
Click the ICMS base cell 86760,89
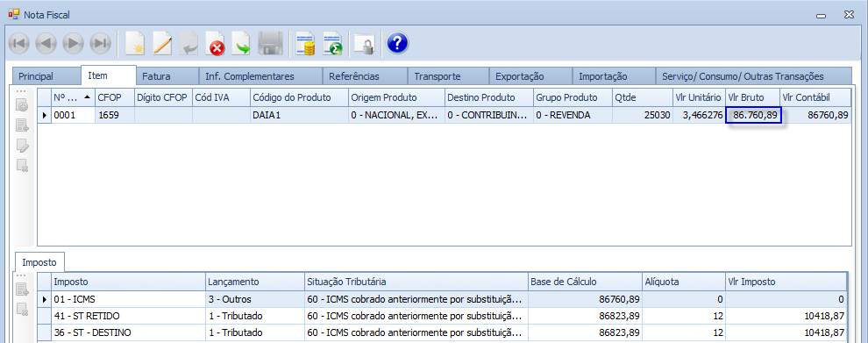pyautogui.click(x=585, y=299)
